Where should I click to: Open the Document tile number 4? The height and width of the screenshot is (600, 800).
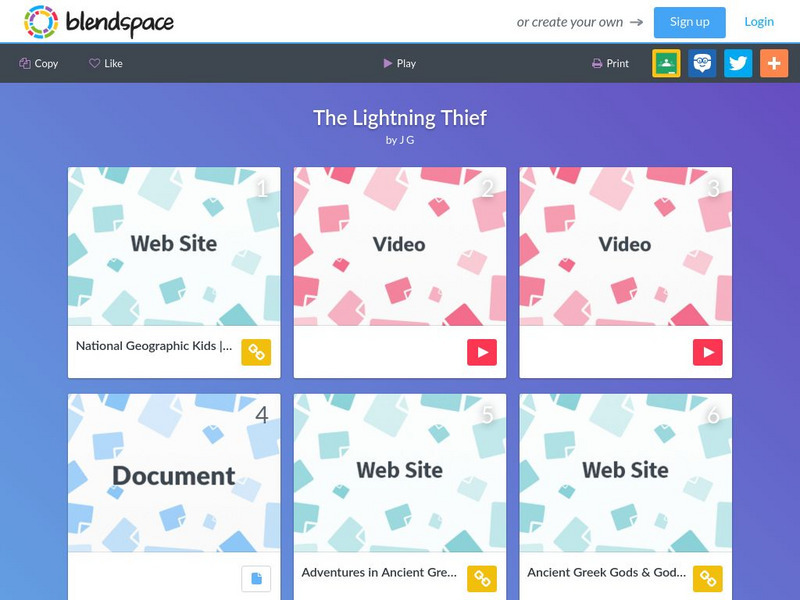(x=174, y=496)
